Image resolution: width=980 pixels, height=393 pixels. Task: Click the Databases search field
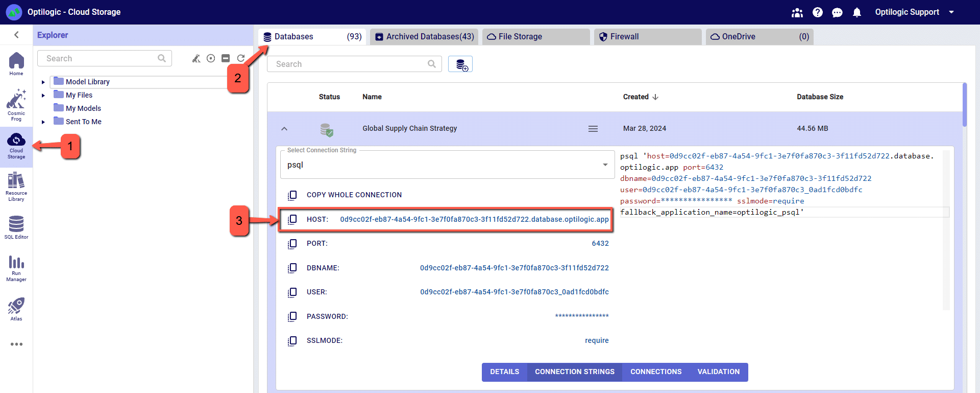pos(354,64)
